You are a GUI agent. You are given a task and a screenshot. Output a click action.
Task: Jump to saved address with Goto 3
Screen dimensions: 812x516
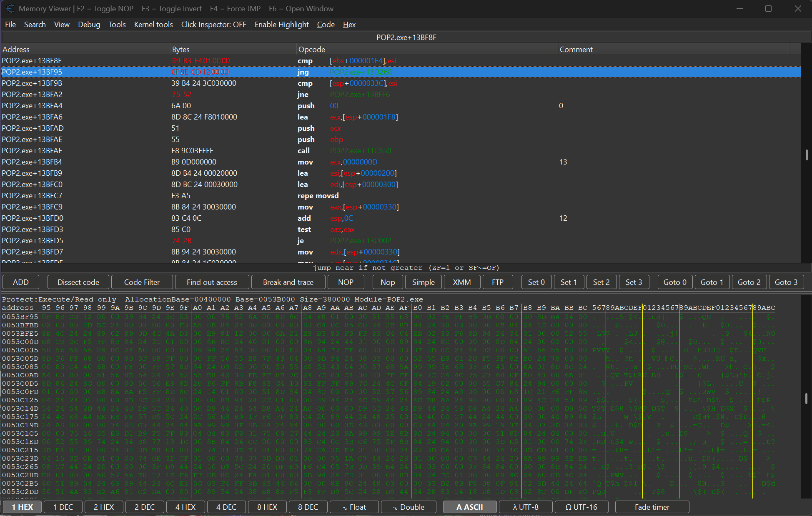(x=786, y=282)
